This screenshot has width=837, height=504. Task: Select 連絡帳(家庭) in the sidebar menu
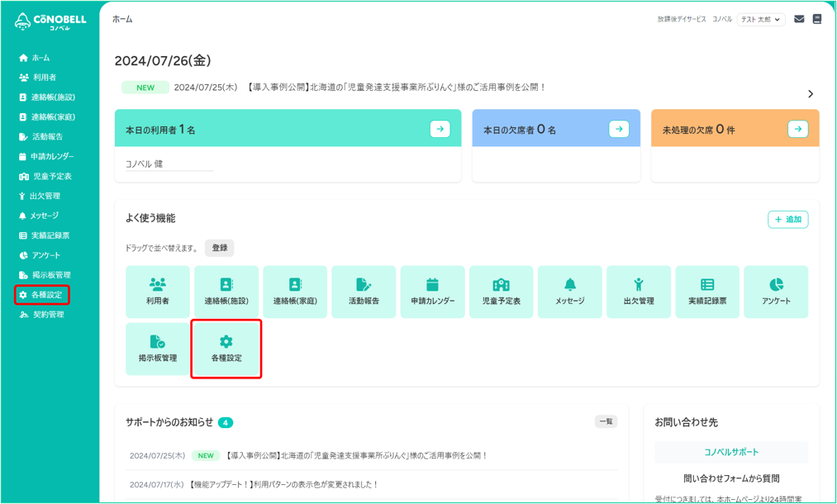pyautogui.click(x=47, y=117)
